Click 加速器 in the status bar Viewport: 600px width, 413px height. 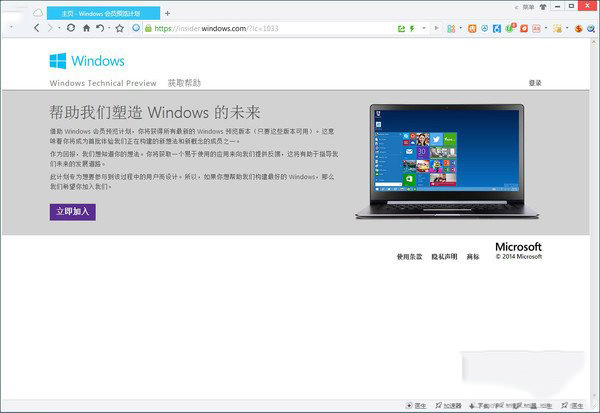[448, 406]
